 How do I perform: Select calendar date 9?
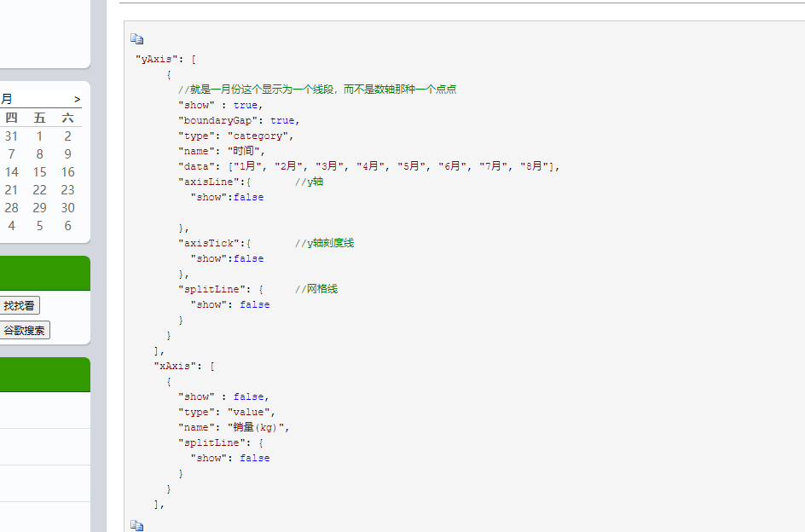click(x=67, y=154)
